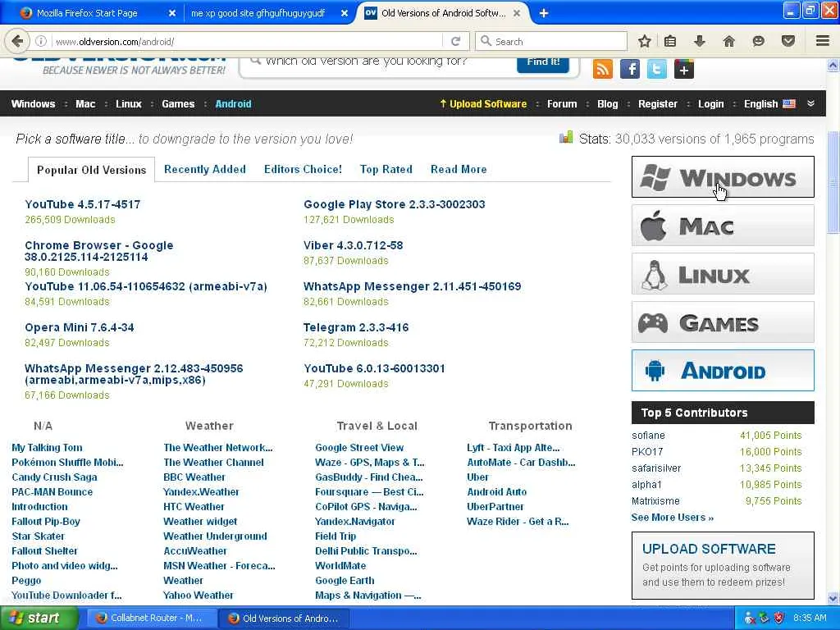Screen dimensions: 840x630
Task: Open the Blog navigation link
Action: pos(608,104)
